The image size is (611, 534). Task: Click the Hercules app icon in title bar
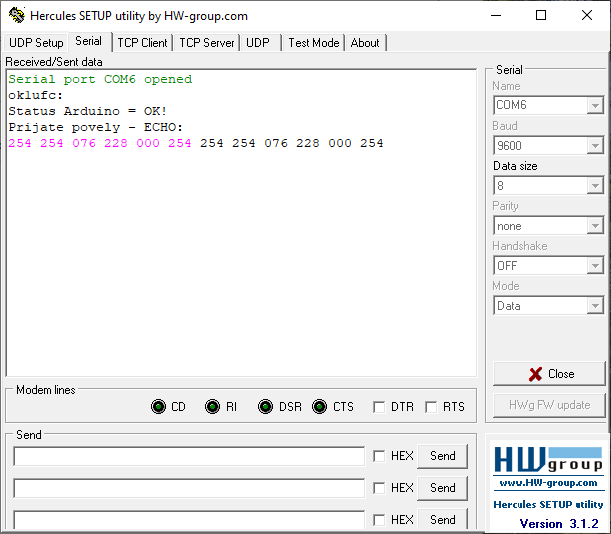(16, 16)
